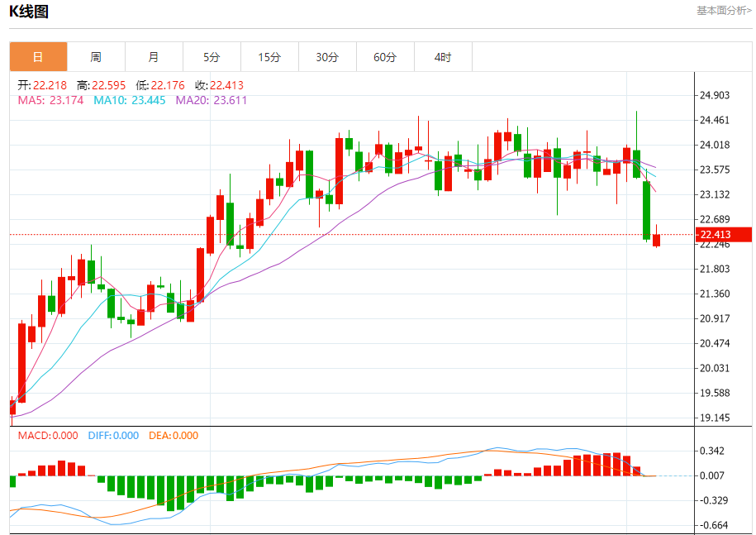The height and width of the screenshot is (535, 756).
Task: Click the DIFF:0.000 label
Action: pos(113,436)
